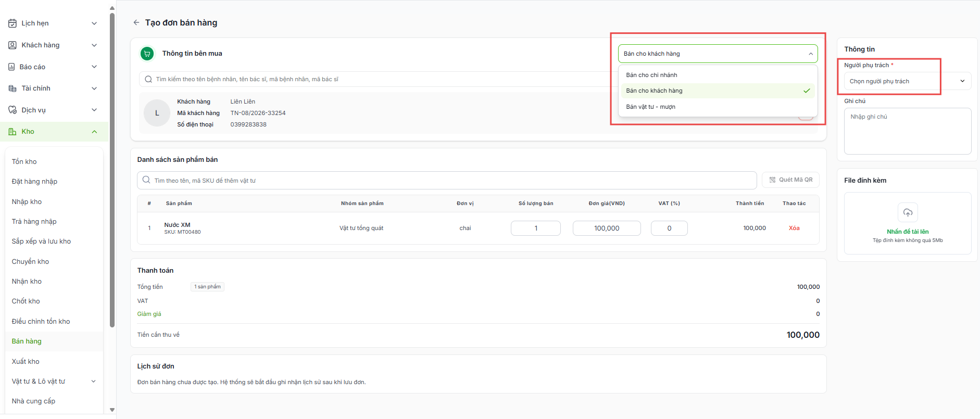Expand Vật tư & Lô vật tư submenu
Viewport: 980px width, 419px height.
coord(94,381)
